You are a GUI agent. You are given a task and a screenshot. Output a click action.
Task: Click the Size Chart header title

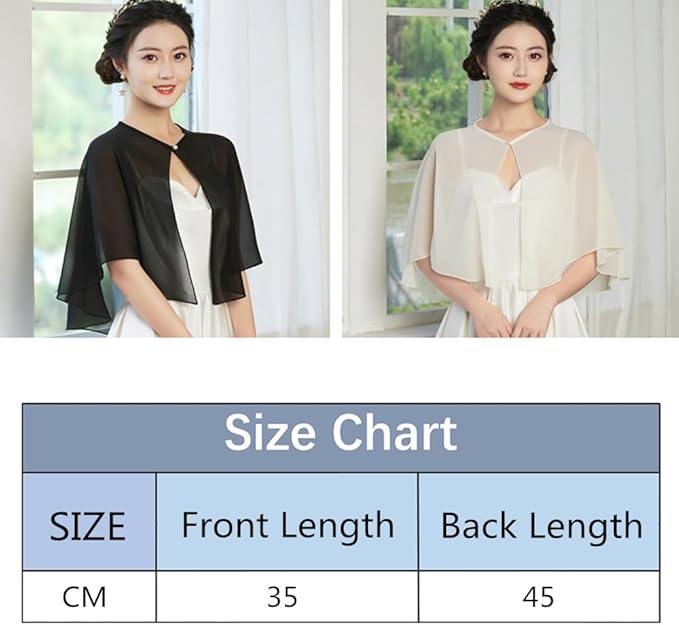click(x=341, y=433)
